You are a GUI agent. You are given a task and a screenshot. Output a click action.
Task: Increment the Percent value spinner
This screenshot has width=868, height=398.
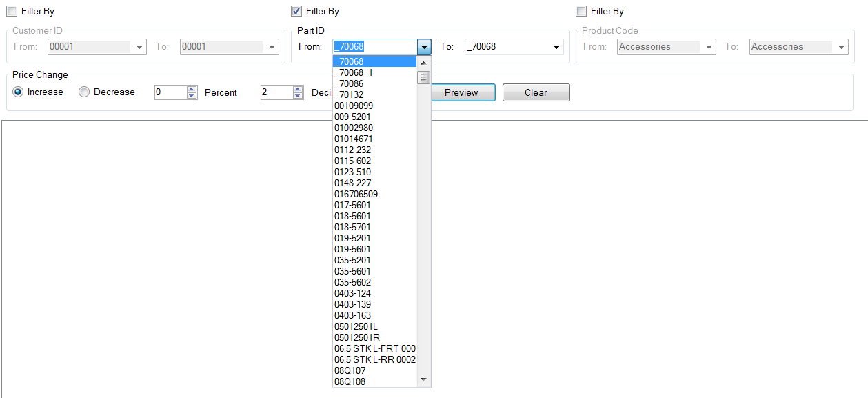coord(192,89)
